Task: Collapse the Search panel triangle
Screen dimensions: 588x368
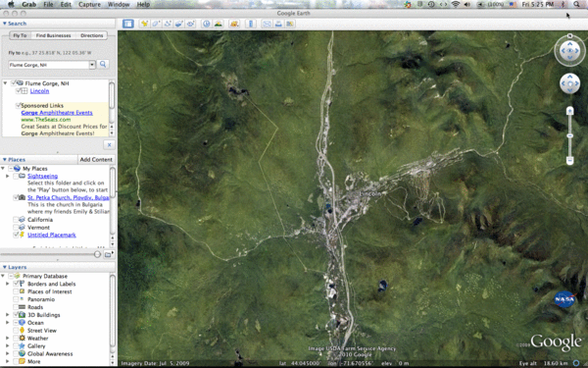Action: pos(5,24)
